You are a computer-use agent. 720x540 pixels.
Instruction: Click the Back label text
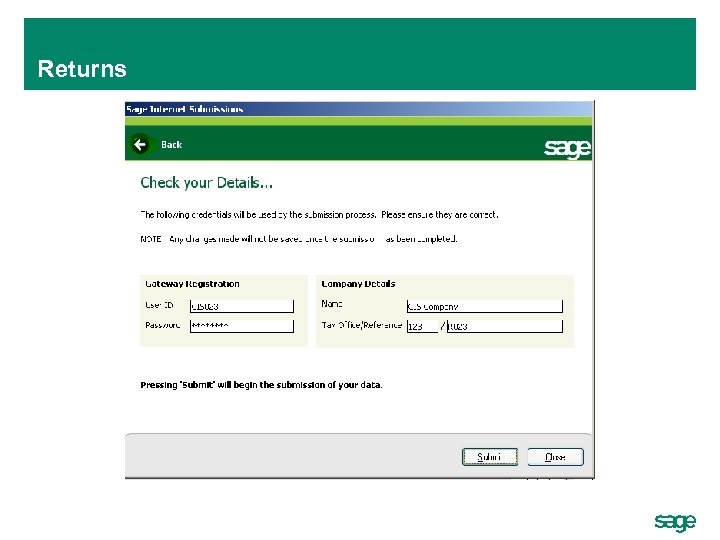pos(172,145)
